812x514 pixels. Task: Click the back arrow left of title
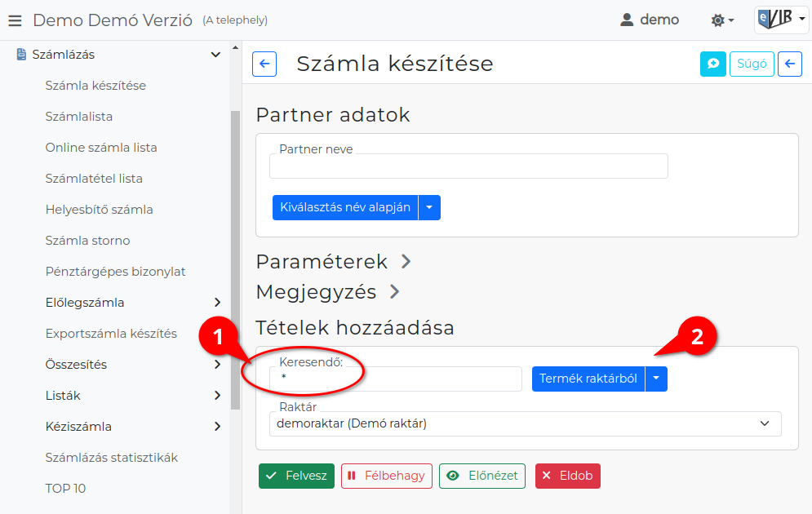[264, 64]
